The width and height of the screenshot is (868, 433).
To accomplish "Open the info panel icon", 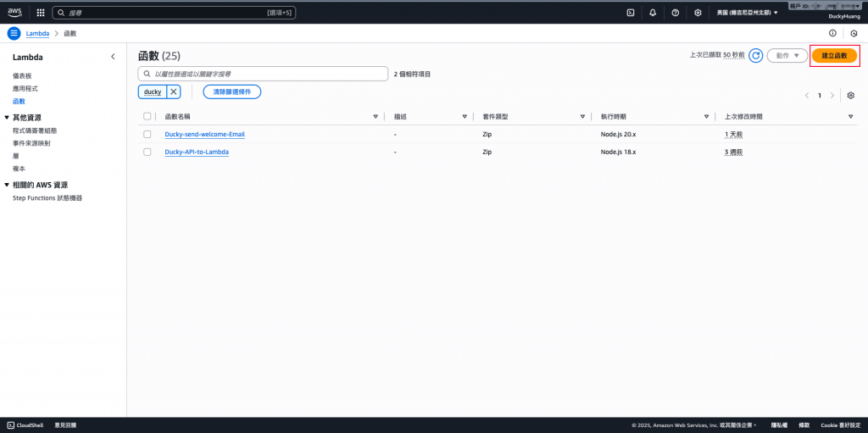I will pyautogui.click(x=832, y=33).
